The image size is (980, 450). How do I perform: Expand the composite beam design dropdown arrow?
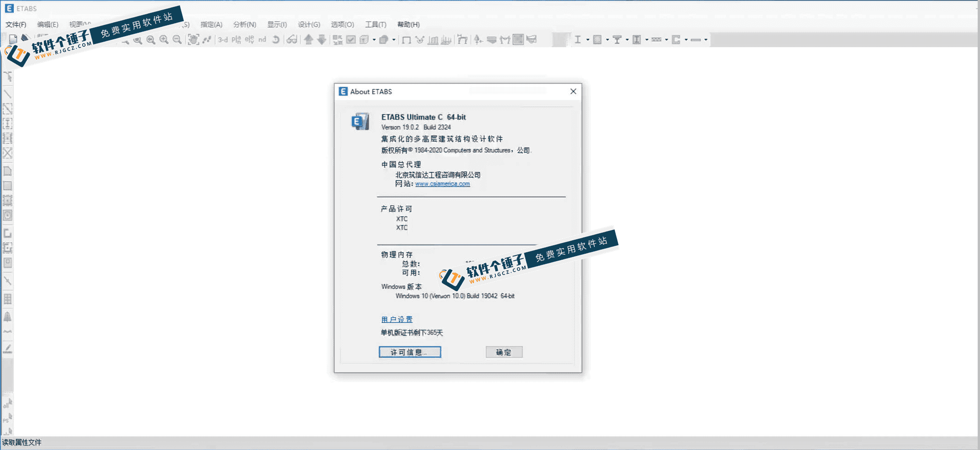(x=627, y=40)
